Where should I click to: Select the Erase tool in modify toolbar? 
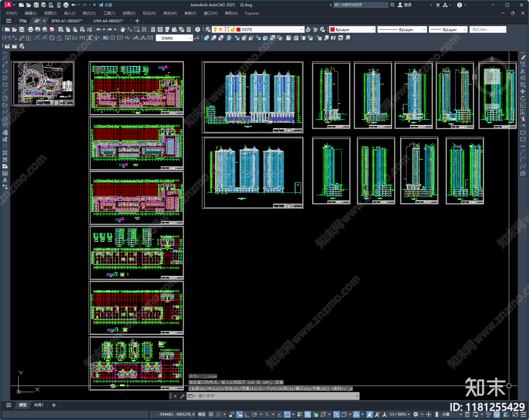click(x=523, y=57)
